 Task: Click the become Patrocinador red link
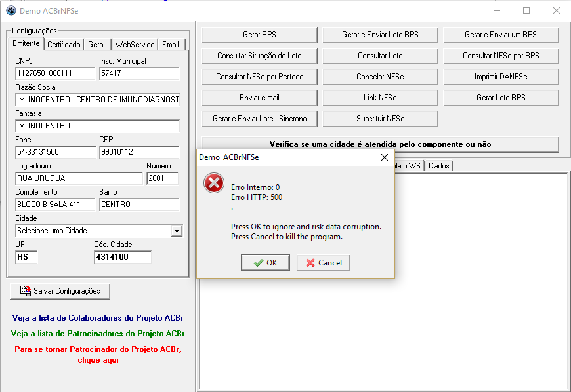tap(98, 355)
